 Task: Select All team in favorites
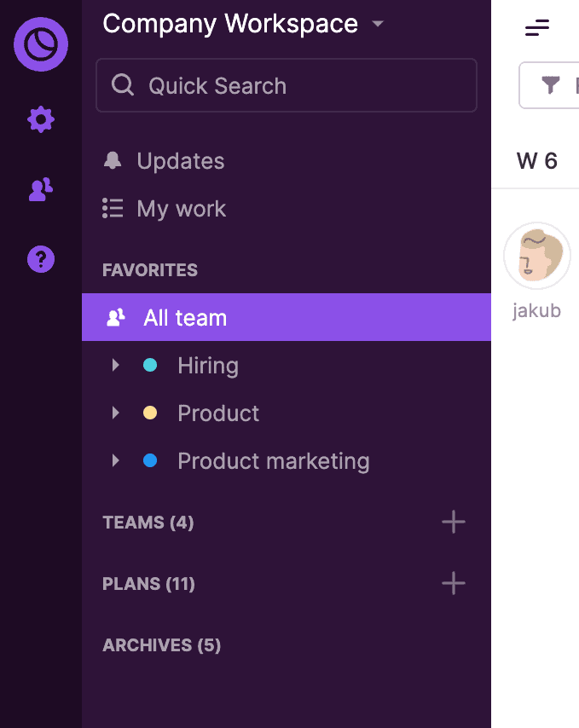[185, 318]
